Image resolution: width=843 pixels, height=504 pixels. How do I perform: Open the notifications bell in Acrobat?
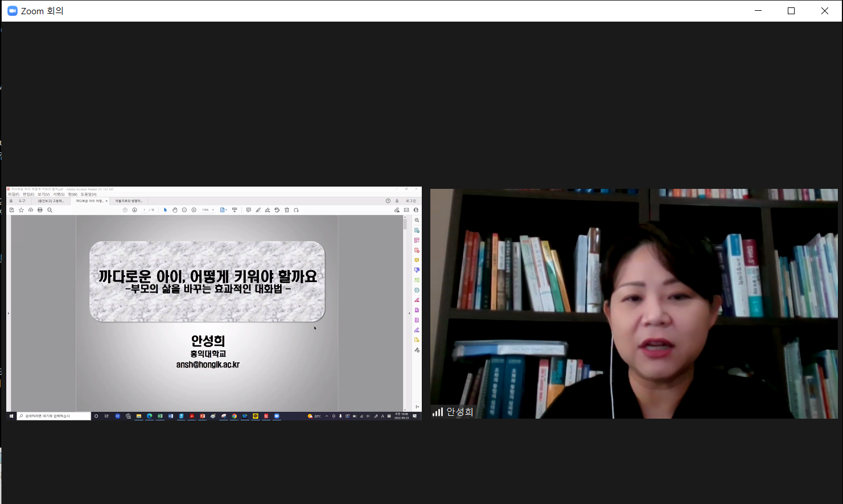pos(397,201)
